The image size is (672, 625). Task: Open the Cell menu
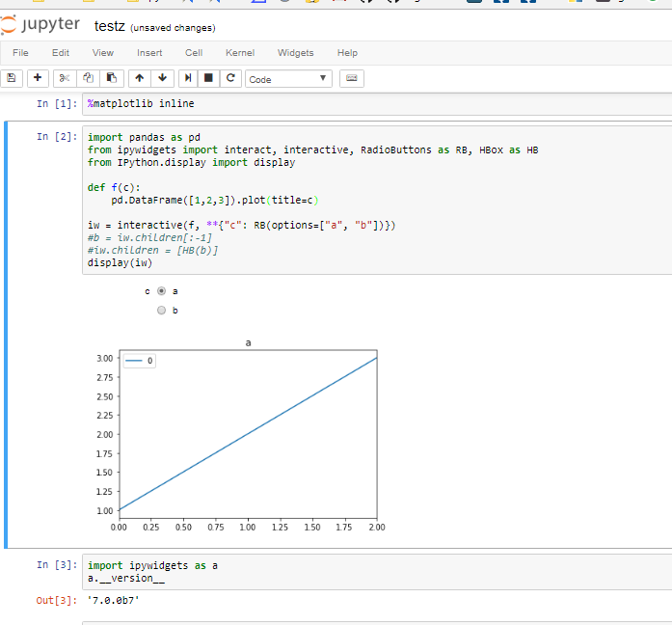194,53
